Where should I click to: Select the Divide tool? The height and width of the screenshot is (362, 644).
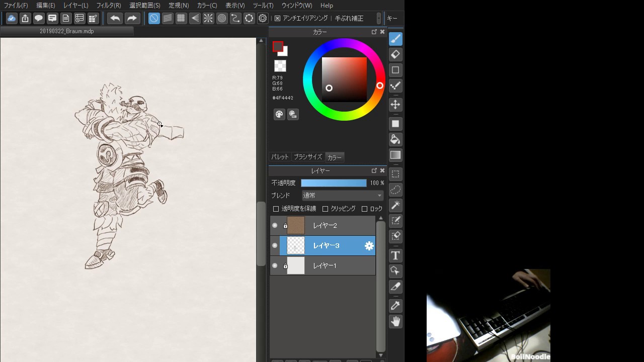(395, 287)
